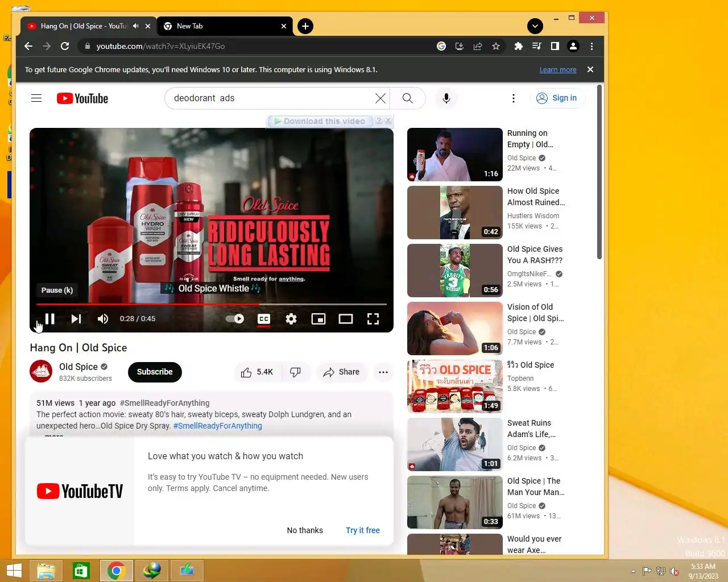This screenshot has height=582, width=728.
Task: Toggle closed captions CC button
Action: [264, 319]
